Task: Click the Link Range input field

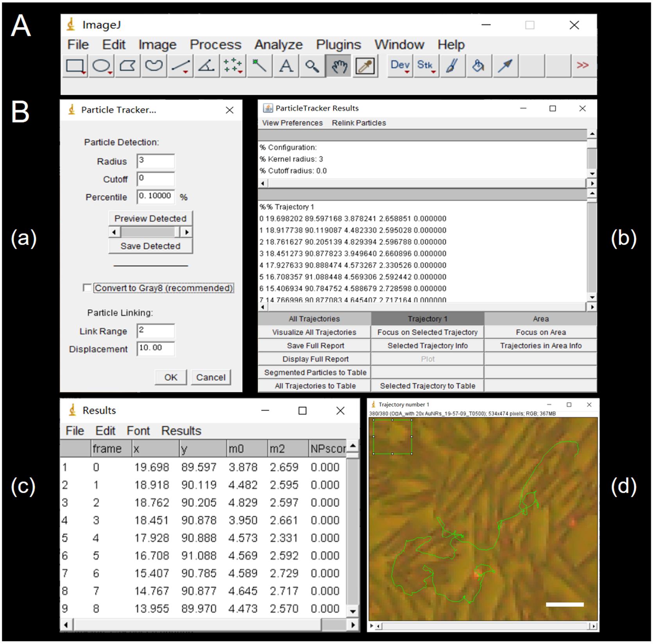Action: 156,331
